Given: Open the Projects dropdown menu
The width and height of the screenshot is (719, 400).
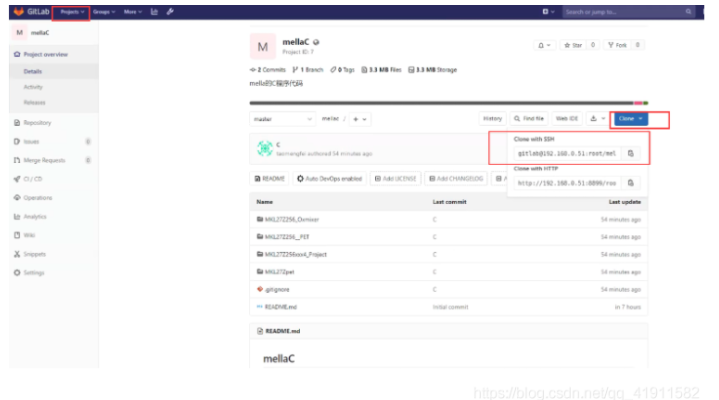Looking at the screenshot, I should [72, 12].
